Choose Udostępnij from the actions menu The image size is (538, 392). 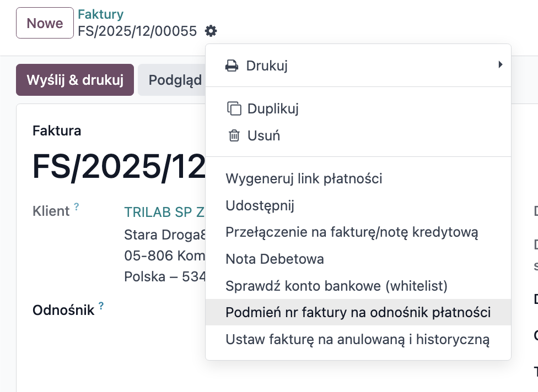point(260,205)
